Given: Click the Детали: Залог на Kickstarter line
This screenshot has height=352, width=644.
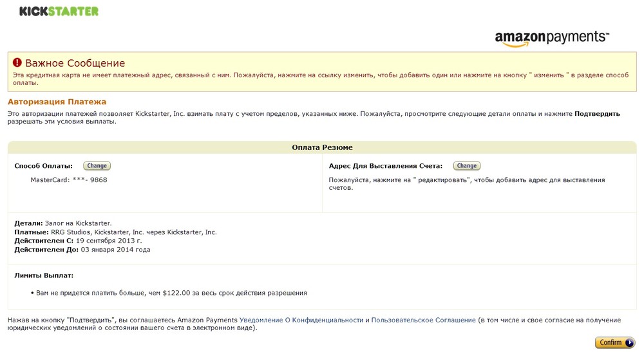Looking at the screenshot, I should point(63,223).
